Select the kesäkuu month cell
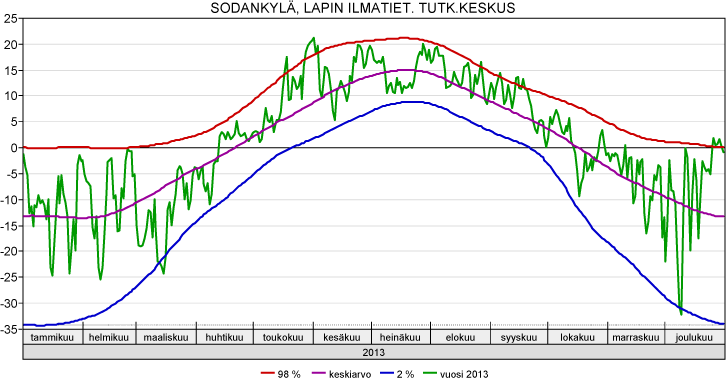The image size is (726, 381). [x=343, y=337]
